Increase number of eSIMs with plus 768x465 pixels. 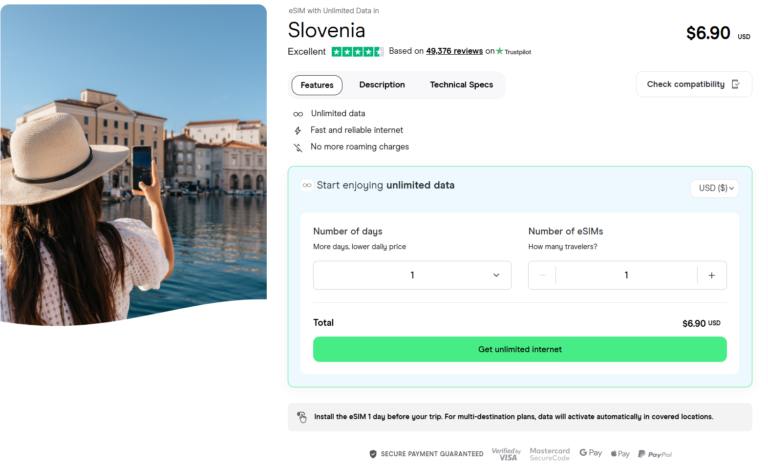(x=712, y=275)
